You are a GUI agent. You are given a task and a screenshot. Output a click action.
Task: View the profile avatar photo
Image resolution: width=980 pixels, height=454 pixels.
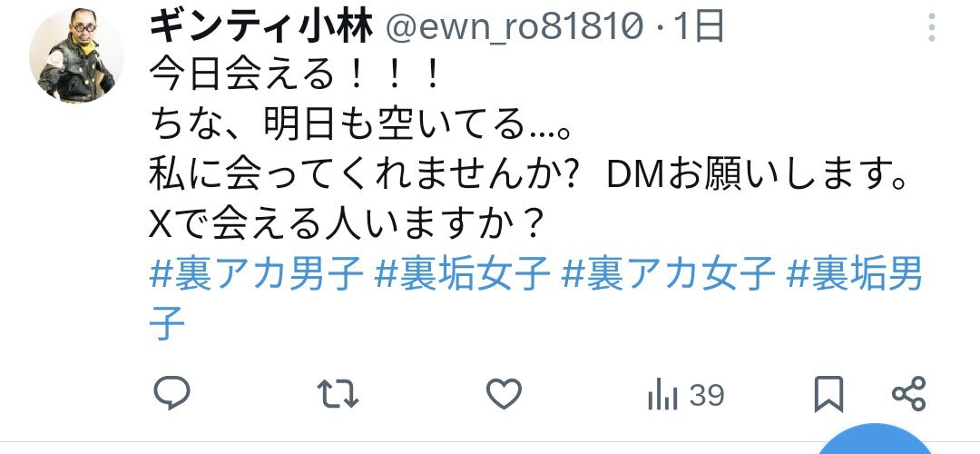pos(76,55)
